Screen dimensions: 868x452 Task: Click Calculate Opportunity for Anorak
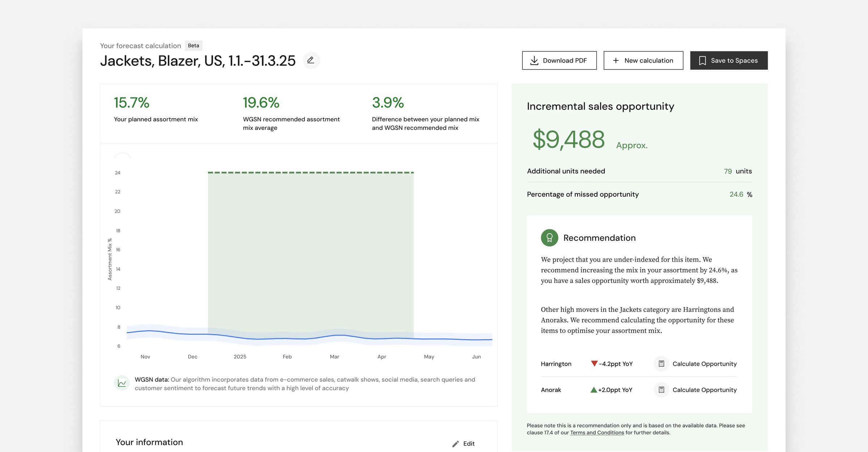coord(705,390)
